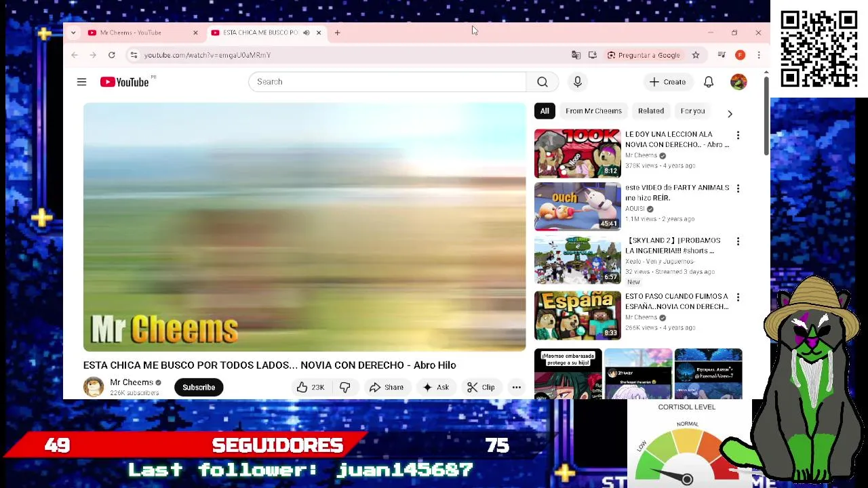The width and height of the screenshot is (868, 488).
Task: View site information icon beside the URL
Action: 134,55
